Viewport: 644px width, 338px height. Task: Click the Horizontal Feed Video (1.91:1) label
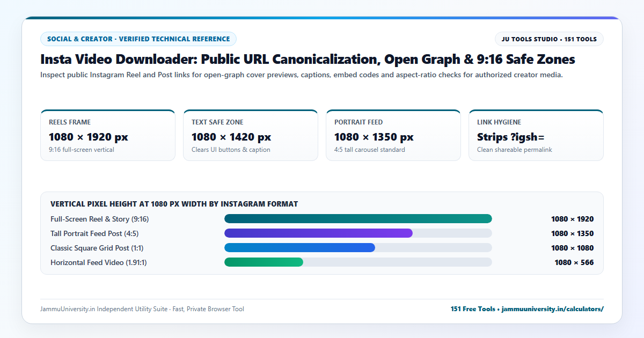tap(99, 262)
